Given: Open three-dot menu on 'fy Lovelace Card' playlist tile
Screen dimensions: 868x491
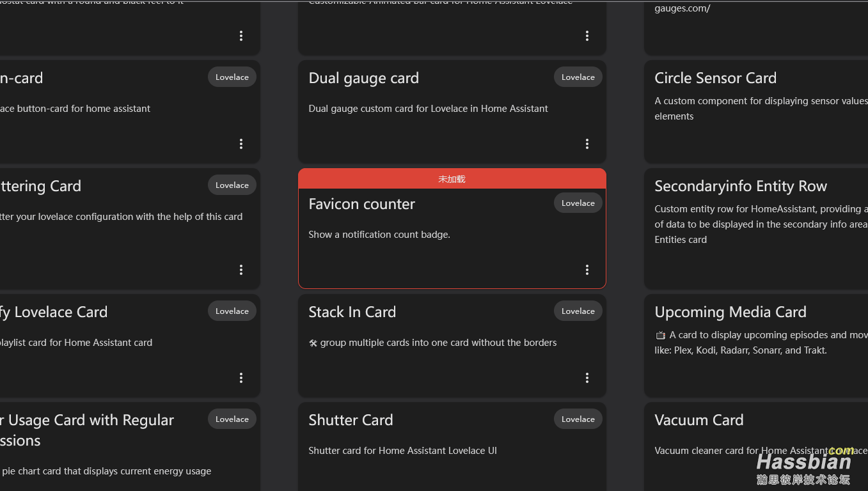Looking at the screenshot, I should coord(241,378).
